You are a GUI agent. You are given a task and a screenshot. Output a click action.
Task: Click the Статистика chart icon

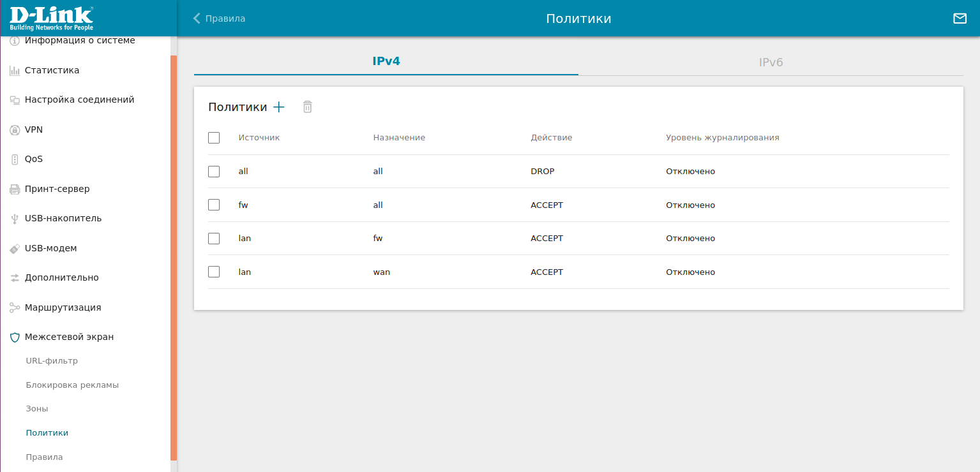15,71
